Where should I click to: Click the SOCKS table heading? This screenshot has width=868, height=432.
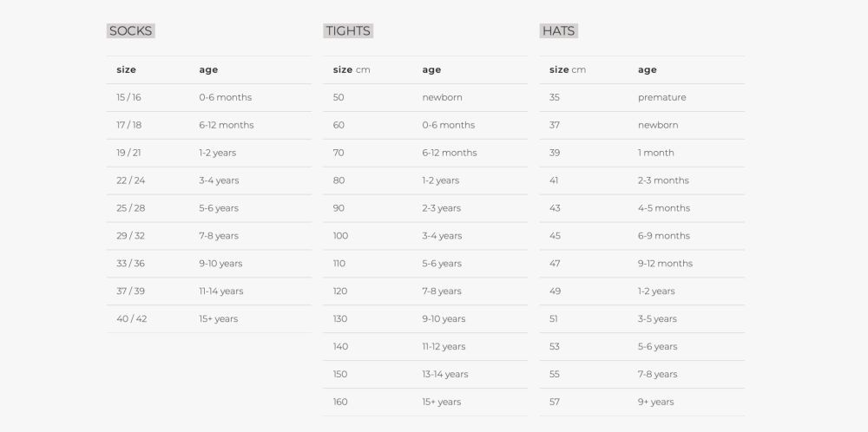(130, 31)
